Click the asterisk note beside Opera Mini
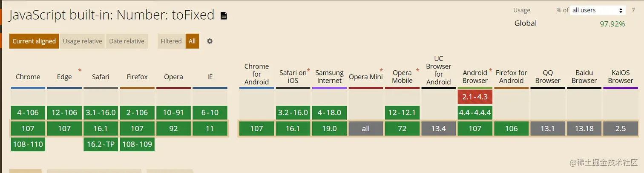644x173 pixels. tap(381, 70)
